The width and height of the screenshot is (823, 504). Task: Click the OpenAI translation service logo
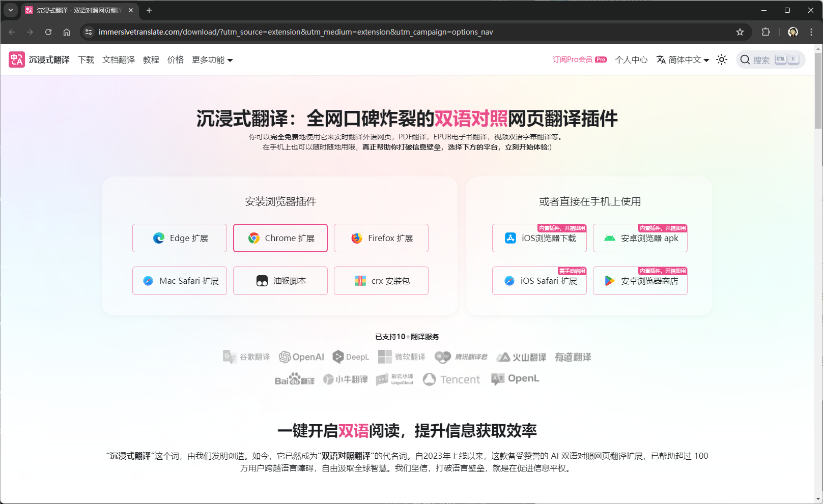pos(301,357)
